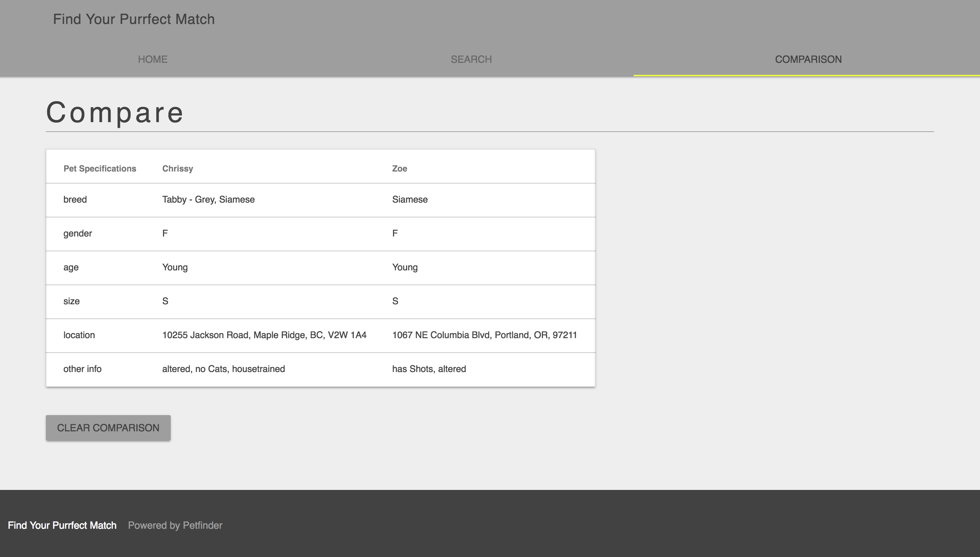980x557 pixels.
Task: Open the HOME tab
Action: click(x=152, y=59)
